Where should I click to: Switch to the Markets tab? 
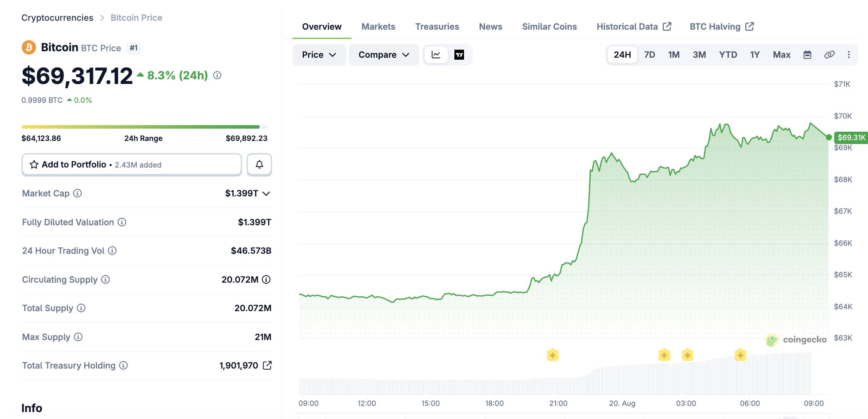click(x=378, y=27)
